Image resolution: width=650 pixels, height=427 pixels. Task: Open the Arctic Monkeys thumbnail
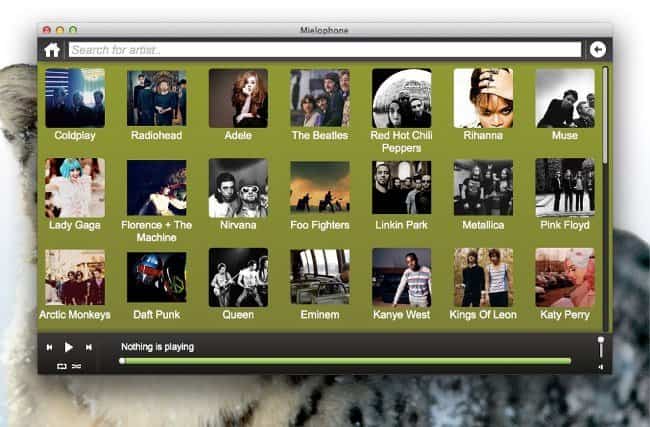coord(75,277)
